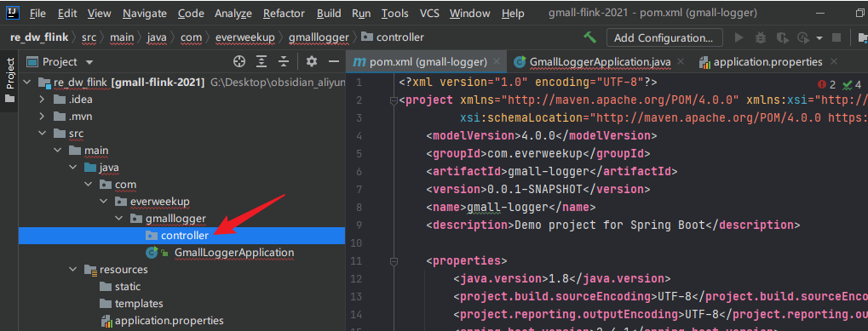Open the Navigate menu
Viewport: 868px width, 331px height.
click(x=145, y=14)
